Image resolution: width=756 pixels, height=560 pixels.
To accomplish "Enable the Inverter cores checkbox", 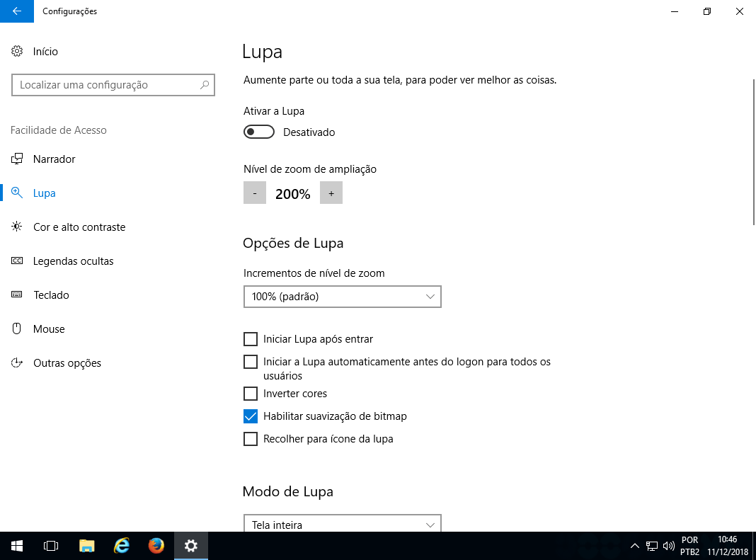I will 251,394.
